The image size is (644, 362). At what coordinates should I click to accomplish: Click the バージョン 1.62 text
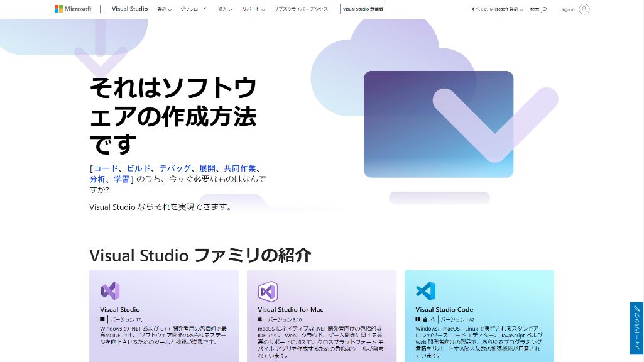pyautogui.click(x=457, y=320)
